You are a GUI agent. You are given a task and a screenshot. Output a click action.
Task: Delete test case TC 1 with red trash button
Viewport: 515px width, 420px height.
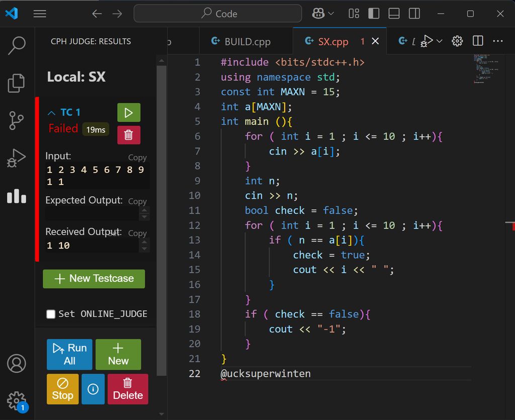pos(129,135)
